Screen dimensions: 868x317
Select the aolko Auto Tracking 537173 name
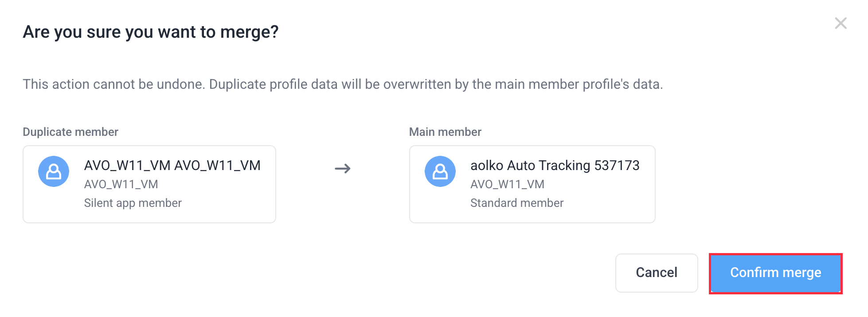pos(555,166)
